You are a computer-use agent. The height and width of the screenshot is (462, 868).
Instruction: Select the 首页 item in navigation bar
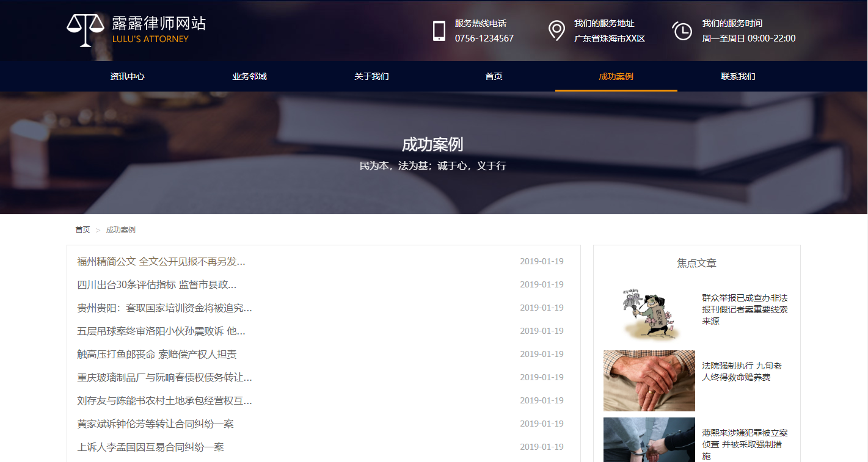[x=494, y=76]
